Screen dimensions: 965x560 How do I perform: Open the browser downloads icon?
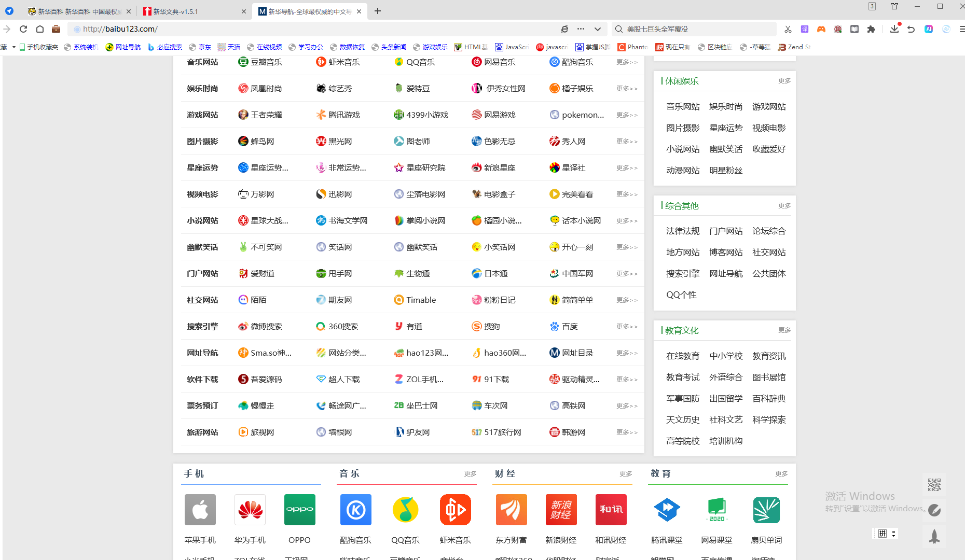tap(894, 29)
